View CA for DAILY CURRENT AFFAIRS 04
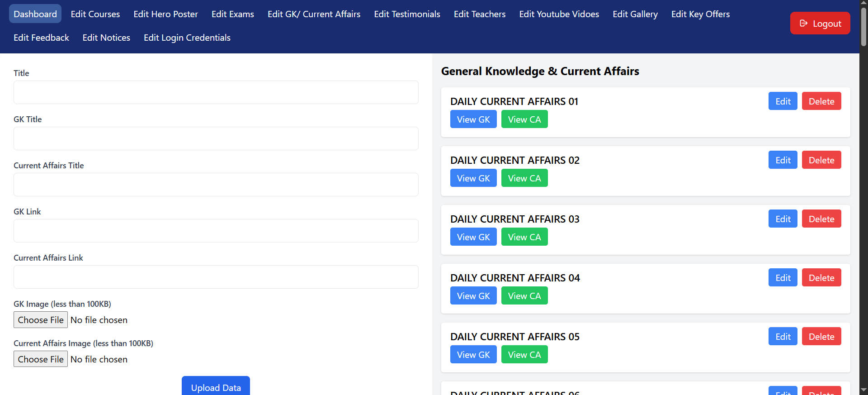This screenshot has height=395, width=868. [524, 295]
